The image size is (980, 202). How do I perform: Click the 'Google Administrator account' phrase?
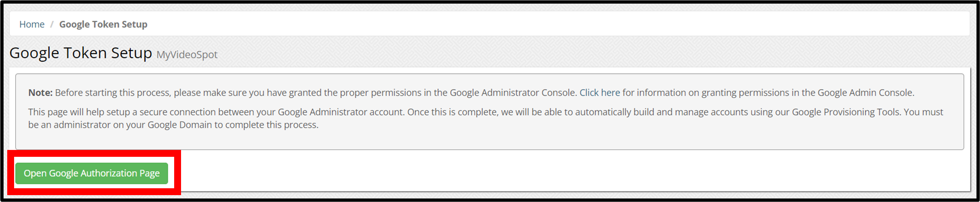click(340, 112)
